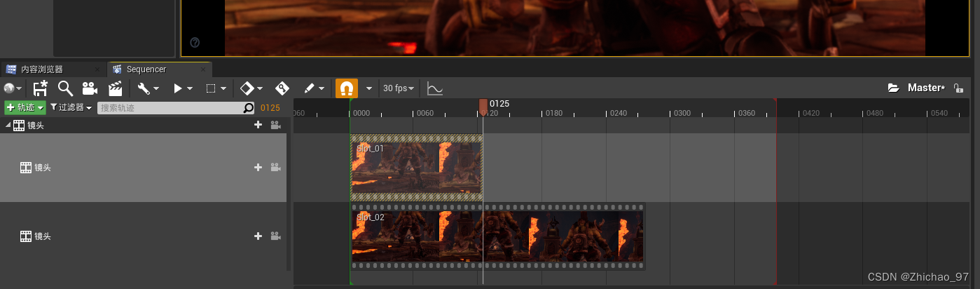This screenshot has width=980, height=289.
Task: Click the 0360 tick on time ruler
Action: pyautogui.click(x=746, y=113)
